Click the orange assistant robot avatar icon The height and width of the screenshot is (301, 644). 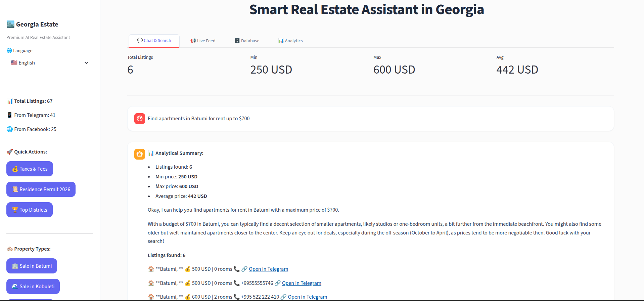tap(140, 154)
